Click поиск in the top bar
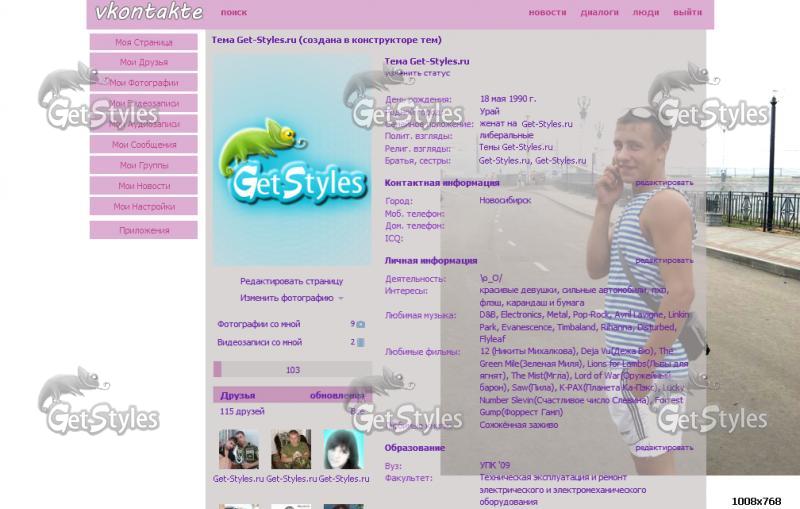 [x=234, y=13]
